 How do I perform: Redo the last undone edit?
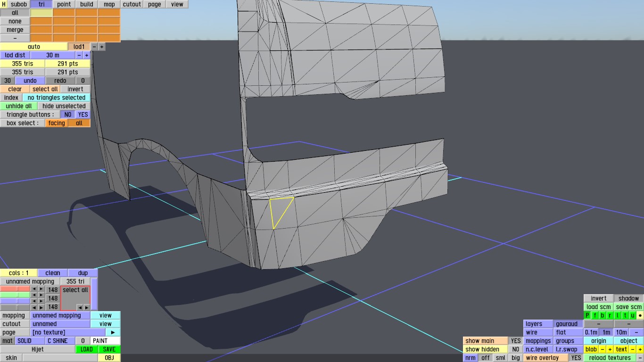point(60,81)
